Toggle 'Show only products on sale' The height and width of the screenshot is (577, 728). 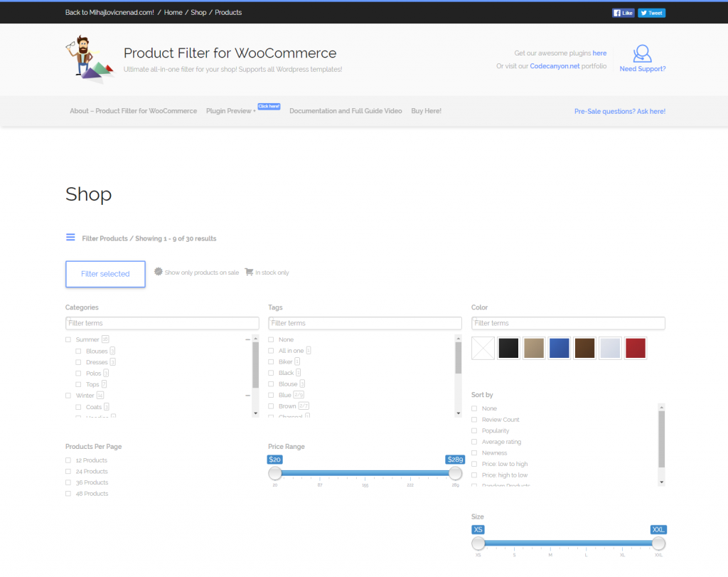[x=201, y=272]
